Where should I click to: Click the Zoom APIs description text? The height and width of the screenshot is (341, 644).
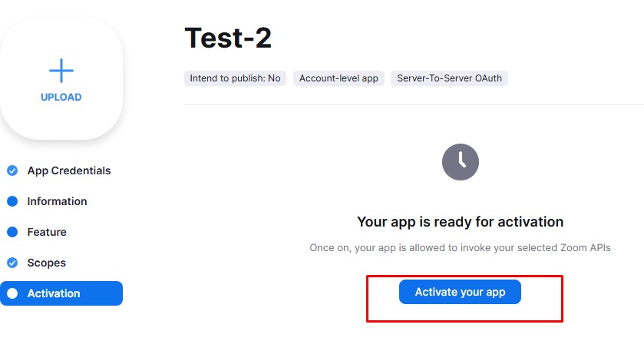pos(460,248)
